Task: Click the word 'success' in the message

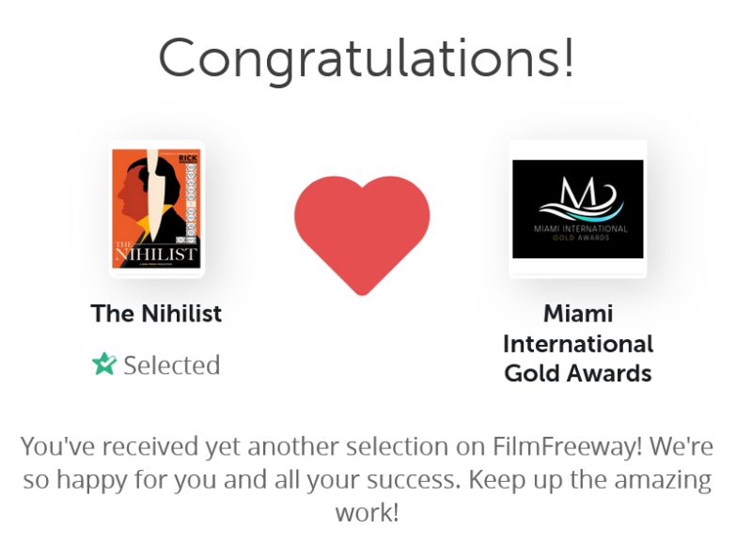Action: 411,479
